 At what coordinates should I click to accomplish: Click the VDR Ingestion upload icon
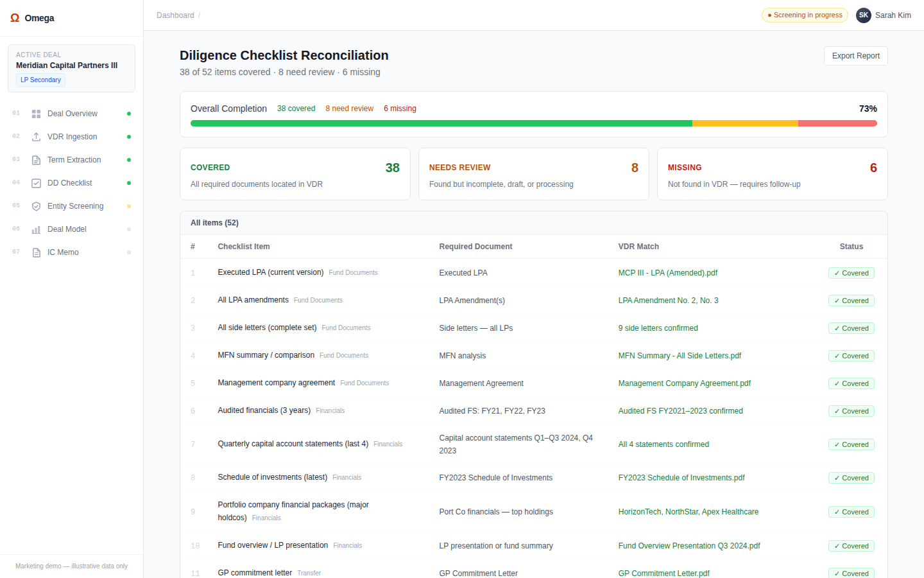pyautogui.click(x=37, y=137)
